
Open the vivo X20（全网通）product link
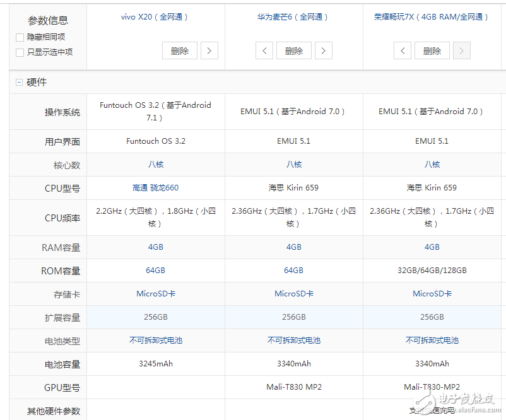click(x=155, y=17)
